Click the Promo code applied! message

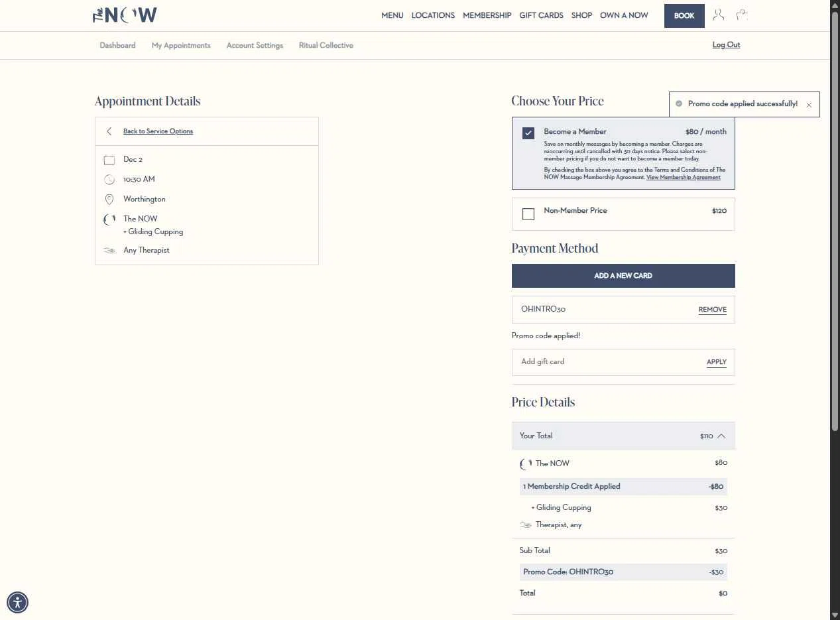[546, 336]
